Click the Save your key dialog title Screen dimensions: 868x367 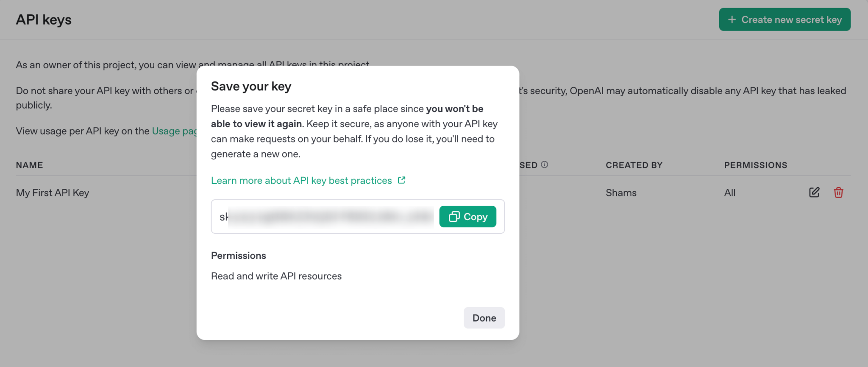click(251, 87)
